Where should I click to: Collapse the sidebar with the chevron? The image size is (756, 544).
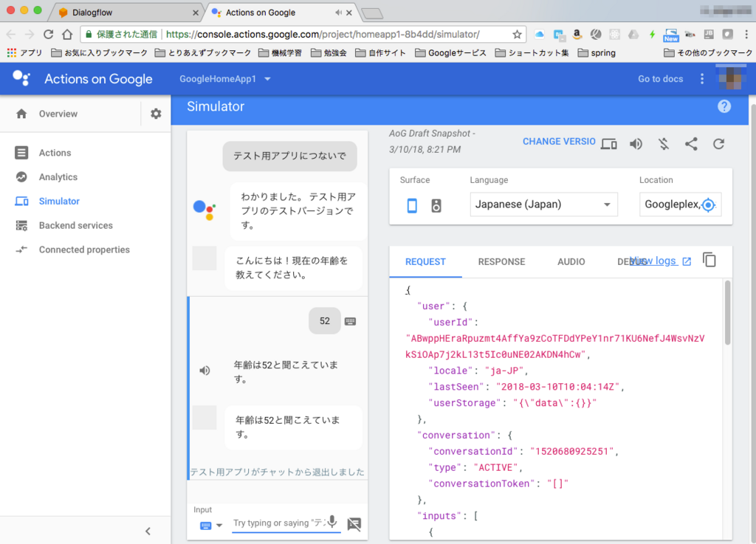(148, 531)
